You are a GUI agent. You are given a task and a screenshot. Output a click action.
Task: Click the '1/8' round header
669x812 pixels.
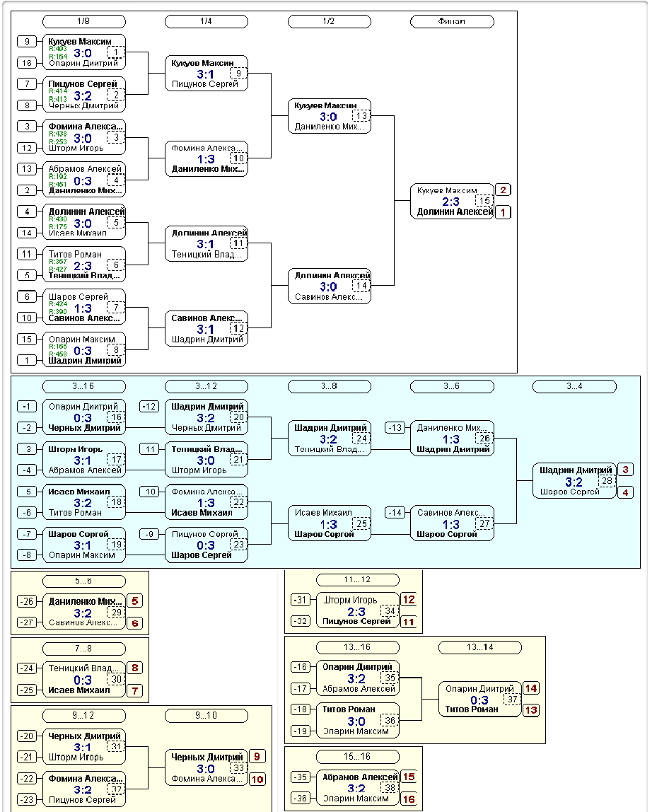[x=84, y=21]
